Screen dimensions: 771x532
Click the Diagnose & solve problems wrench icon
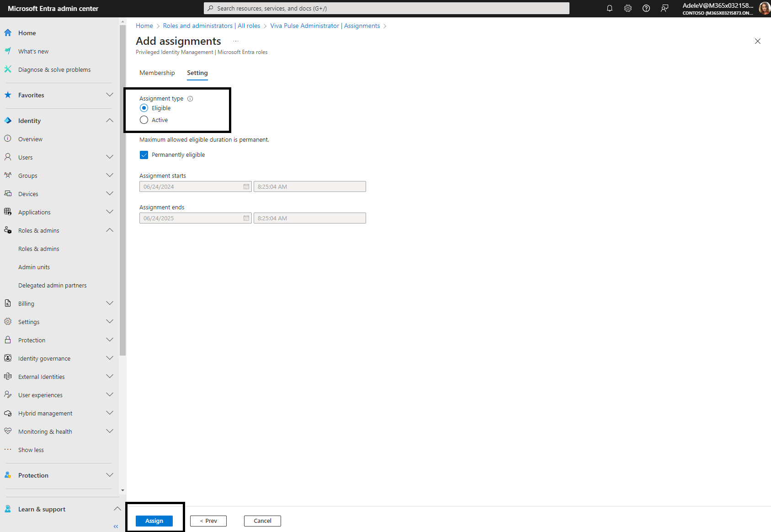[8, 69]
